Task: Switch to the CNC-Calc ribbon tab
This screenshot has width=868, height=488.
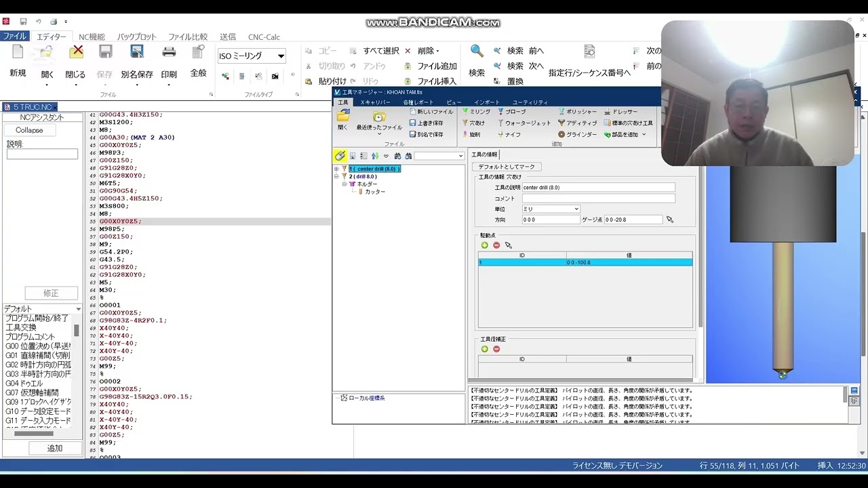Action: (x=264, y=37)
